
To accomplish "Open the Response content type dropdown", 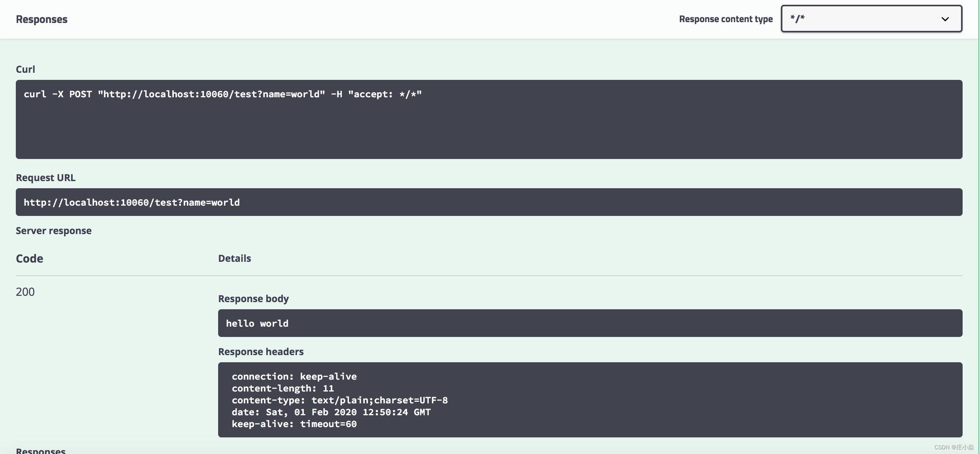I will point(871,19).
